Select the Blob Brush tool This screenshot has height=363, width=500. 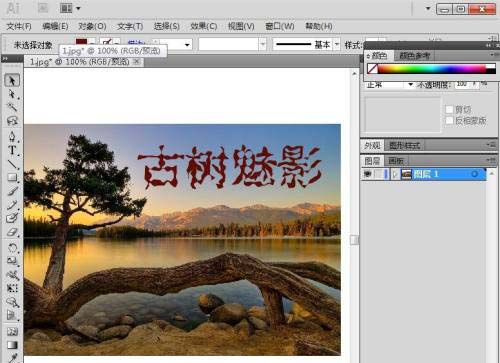[x=12, y=218]
